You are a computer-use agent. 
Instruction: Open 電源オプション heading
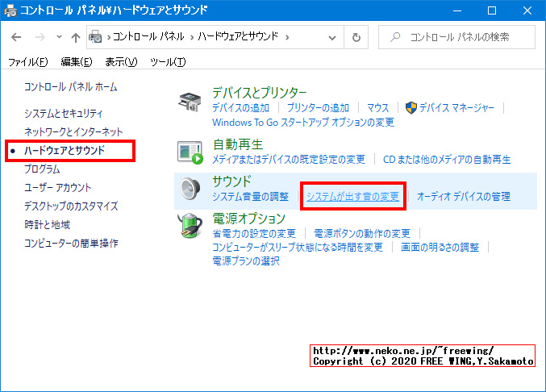(249, 219)
